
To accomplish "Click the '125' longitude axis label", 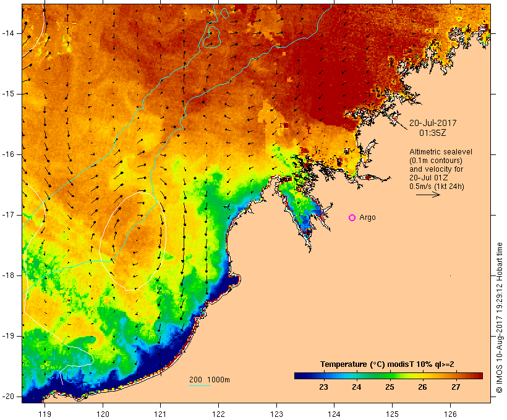I will click(392, 414).
